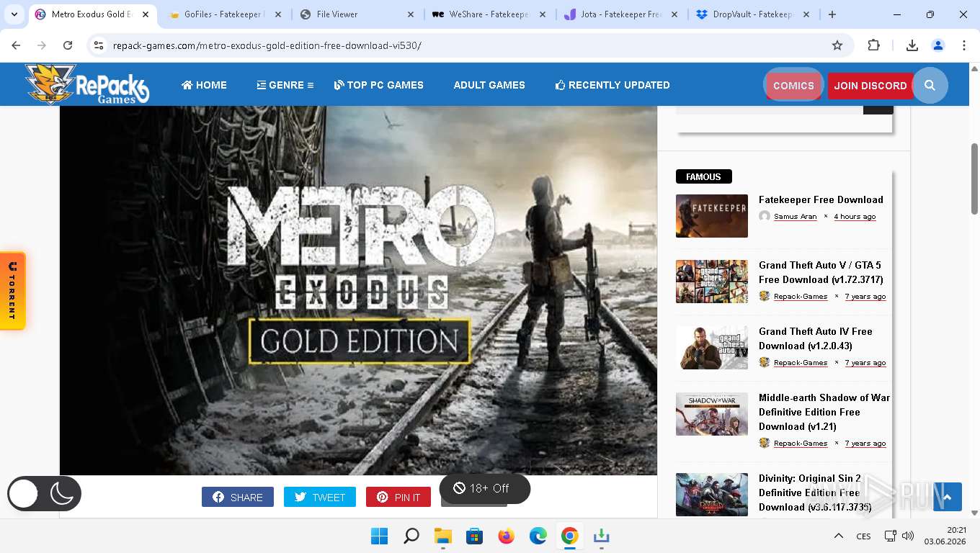Screen dimensions: 980x553
Task: Switch to DropVault - Fatekeeper tab
Action: 752,14
